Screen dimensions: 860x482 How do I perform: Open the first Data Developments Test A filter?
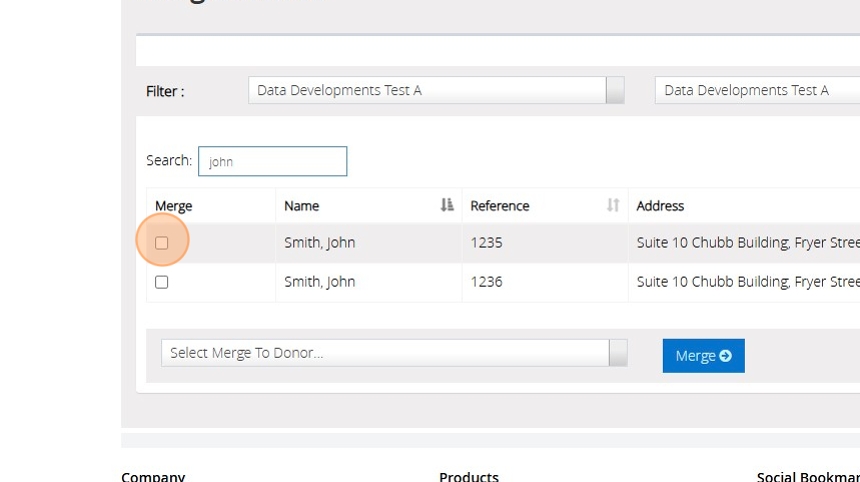(x=436, y=90)
